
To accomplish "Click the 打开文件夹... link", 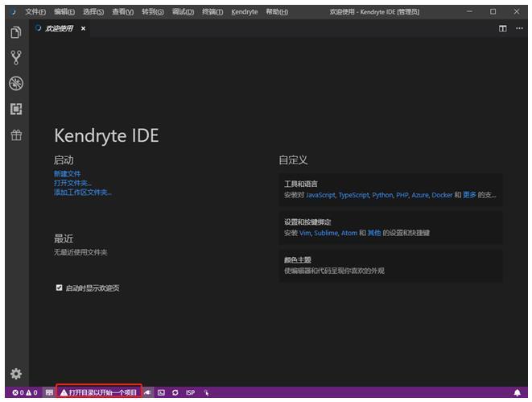I will click(x=72, y=183).
